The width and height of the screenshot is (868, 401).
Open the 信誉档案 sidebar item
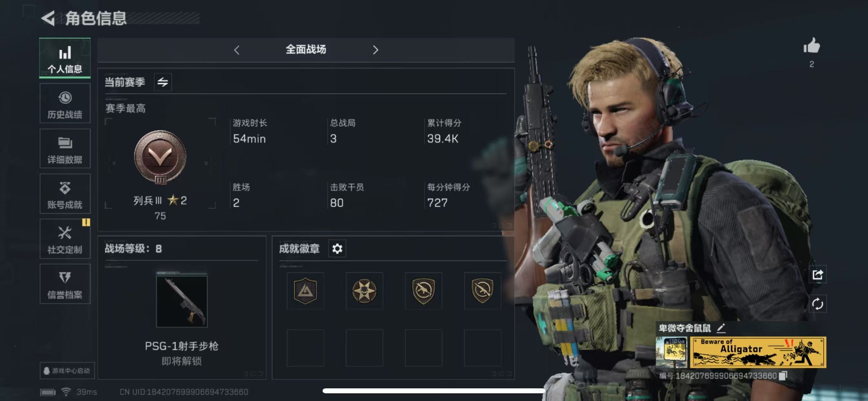click(65, 284)
